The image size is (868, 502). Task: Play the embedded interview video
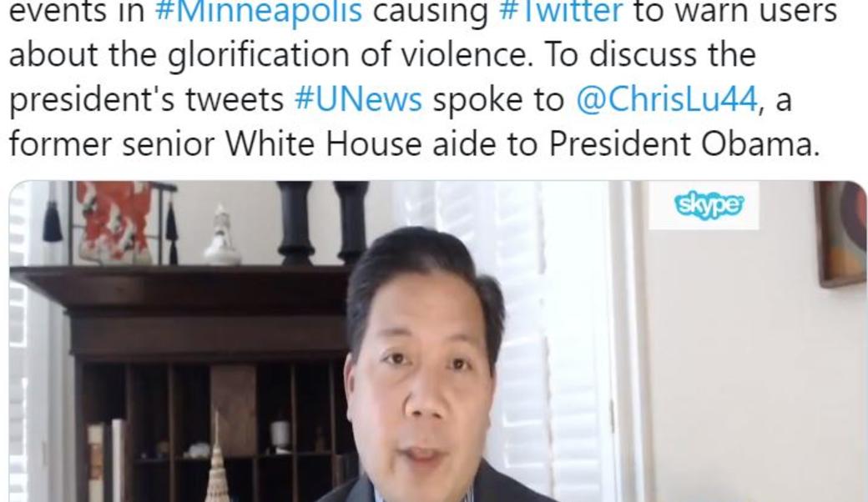[437, 342]
